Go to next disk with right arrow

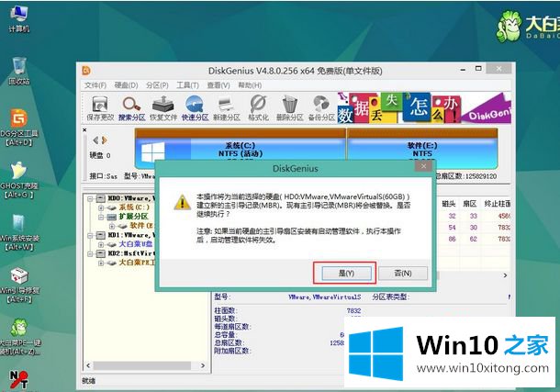pyautogui.click(x=105, y=140)
